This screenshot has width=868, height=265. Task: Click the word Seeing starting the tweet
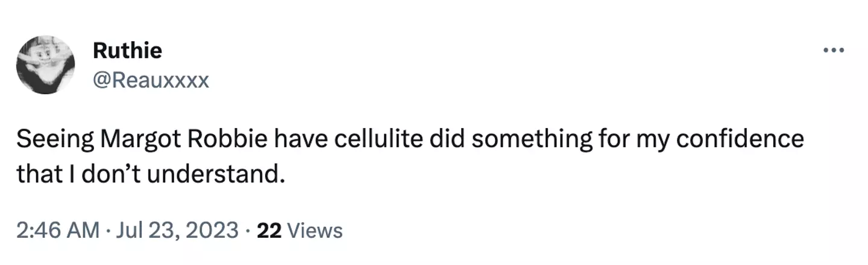(x=53, y=139)
